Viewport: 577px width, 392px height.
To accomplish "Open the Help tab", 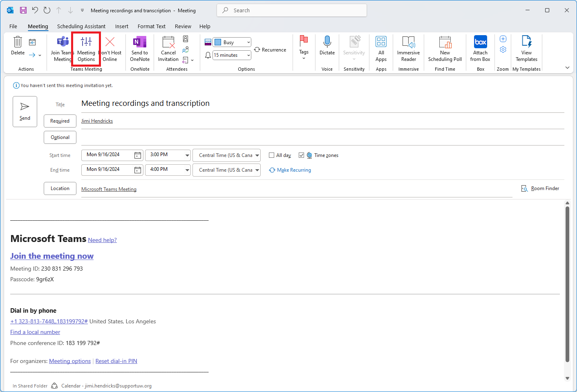I will [x=205, y=26].
